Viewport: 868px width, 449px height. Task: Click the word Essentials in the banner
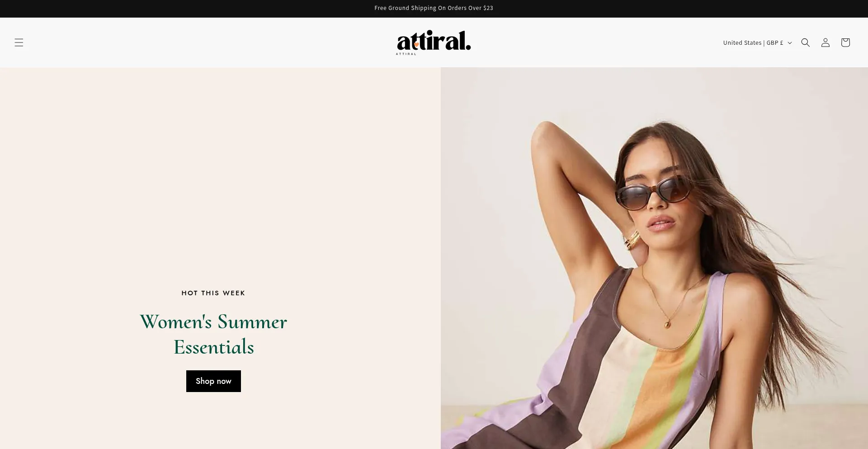click(213, 347)
